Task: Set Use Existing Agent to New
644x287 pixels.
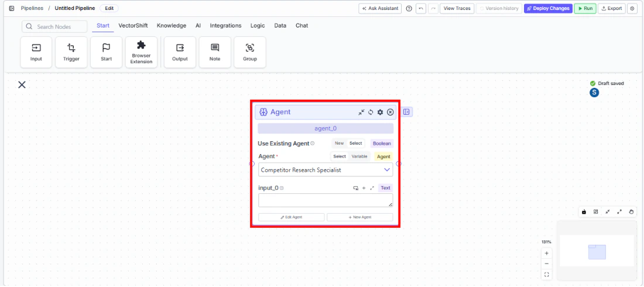Action: tap(339, 143)
